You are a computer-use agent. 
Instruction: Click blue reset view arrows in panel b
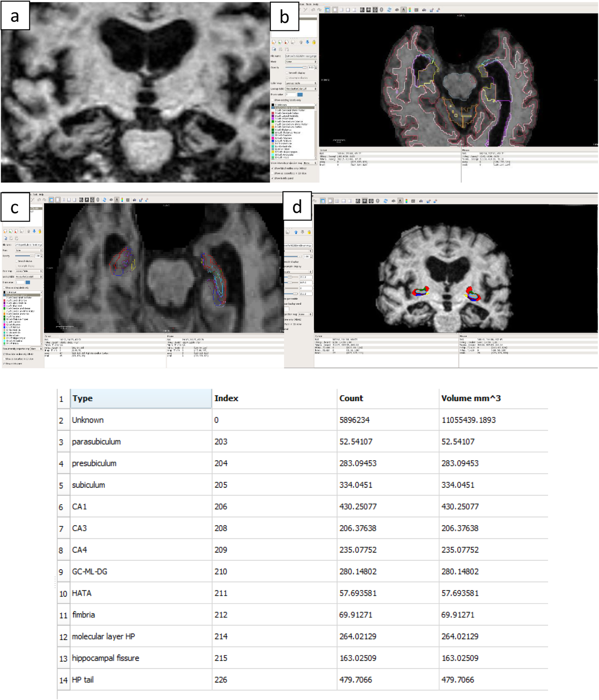click(389, 10)
